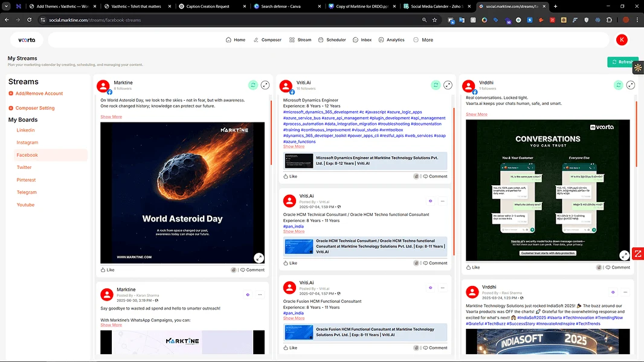Open Composer Setting
The width and height of the screenshot is (644, 362).
[35, 108]
